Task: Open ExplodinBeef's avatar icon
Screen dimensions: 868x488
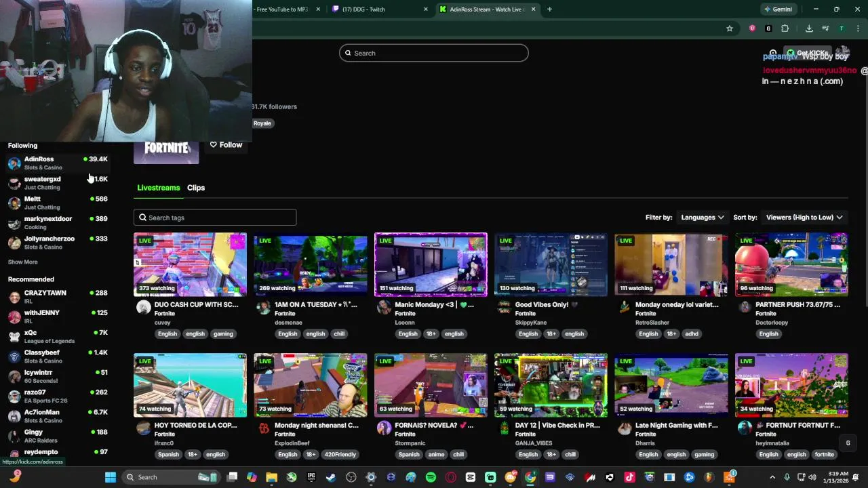Action: pyautogui.click(x=264, y=428)
